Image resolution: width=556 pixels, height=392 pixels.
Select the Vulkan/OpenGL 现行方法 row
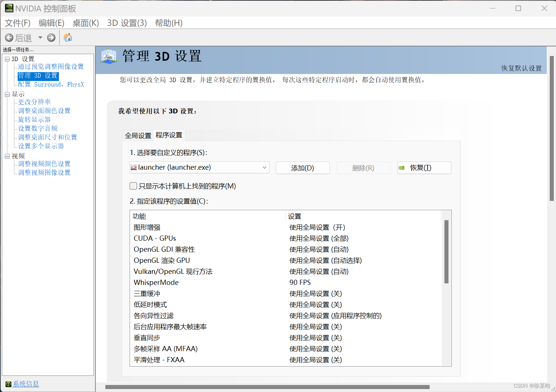tap(285, 272)
